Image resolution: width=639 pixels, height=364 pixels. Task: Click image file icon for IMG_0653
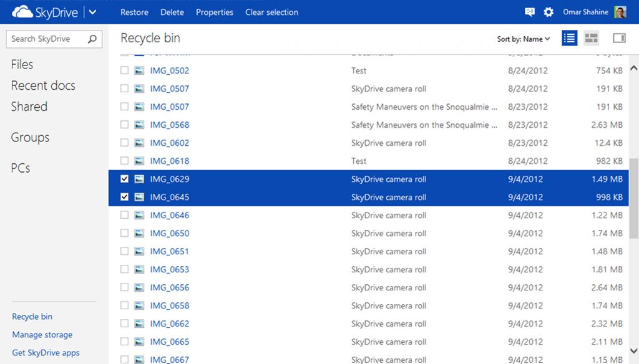[139, 269]
